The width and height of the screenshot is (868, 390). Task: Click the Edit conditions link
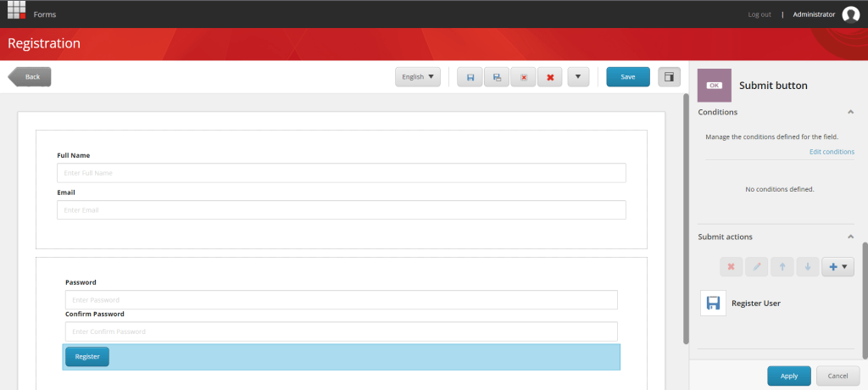(831, 152)
